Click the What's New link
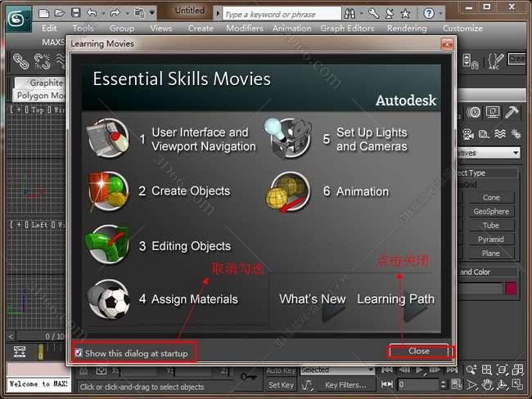Viewport: 532px width, 399px height. coord(312,299)
